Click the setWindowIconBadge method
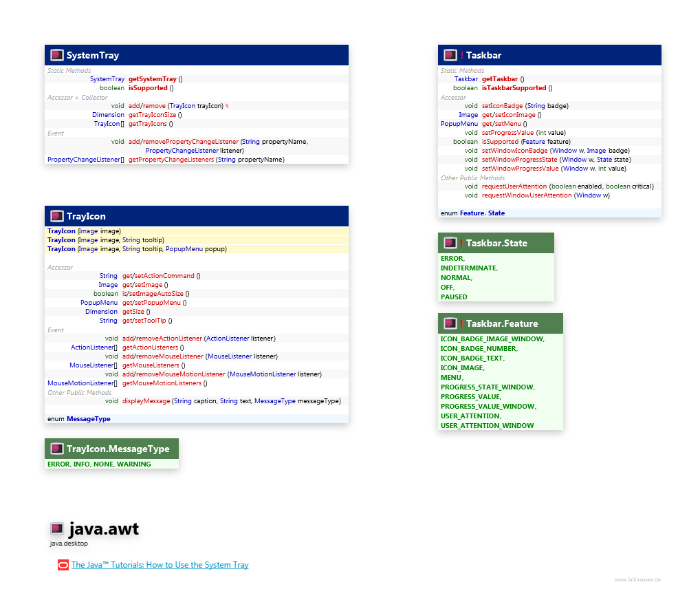This screenshot has width=700, height=611. (515, 151)
